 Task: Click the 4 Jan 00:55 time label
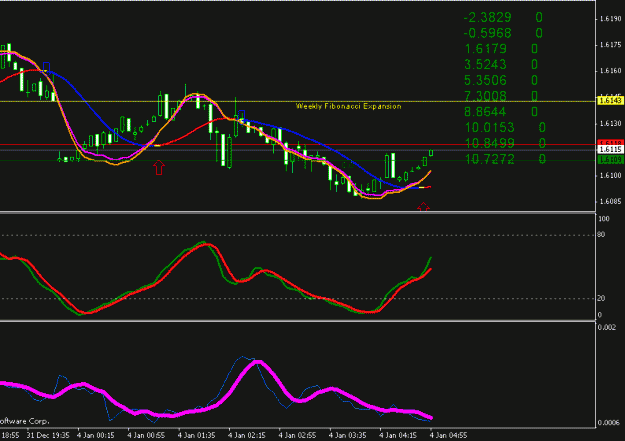pos(146,435)
